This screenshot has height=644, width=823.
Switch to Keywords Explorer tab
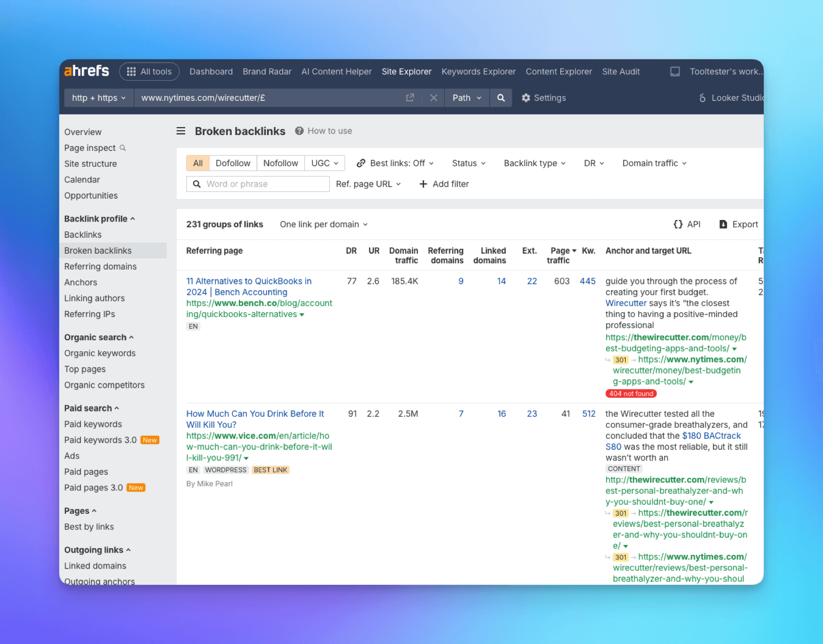[x=479, y=72]
